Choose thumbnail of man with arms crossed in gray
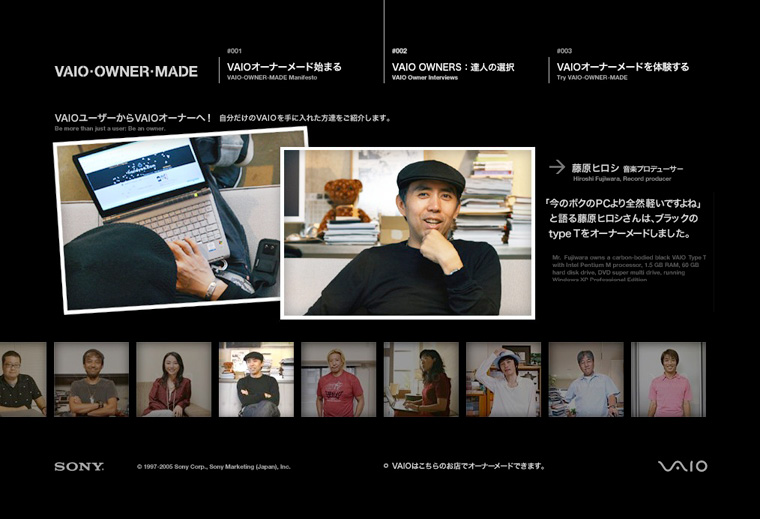Viewport: 760px width, 519px height. coord(92,379)
